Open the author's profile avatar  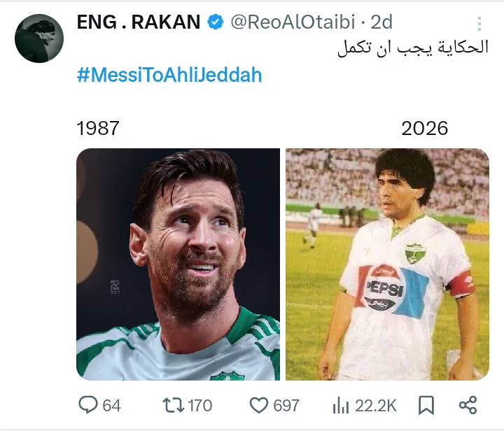pyautogui.click(x=39, y=36)
